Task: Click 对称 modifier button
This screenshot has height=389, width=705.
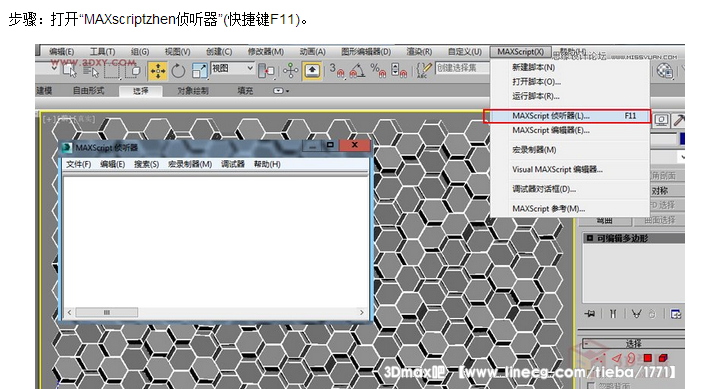Action: (667, 191)
